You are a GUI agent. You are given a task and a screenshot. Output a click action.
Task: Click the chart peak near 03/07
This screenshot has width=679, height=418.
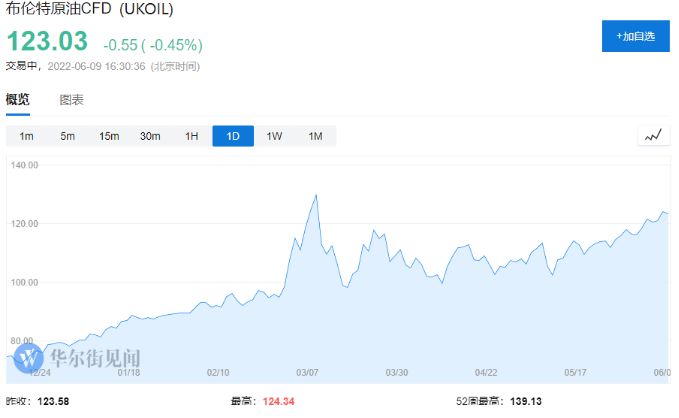tap(317, 195)
